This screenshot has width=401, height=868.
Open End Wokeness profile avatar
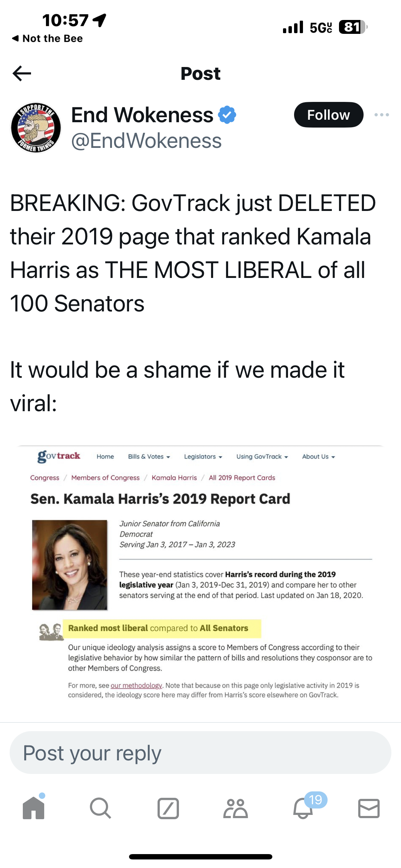[36, 128]
